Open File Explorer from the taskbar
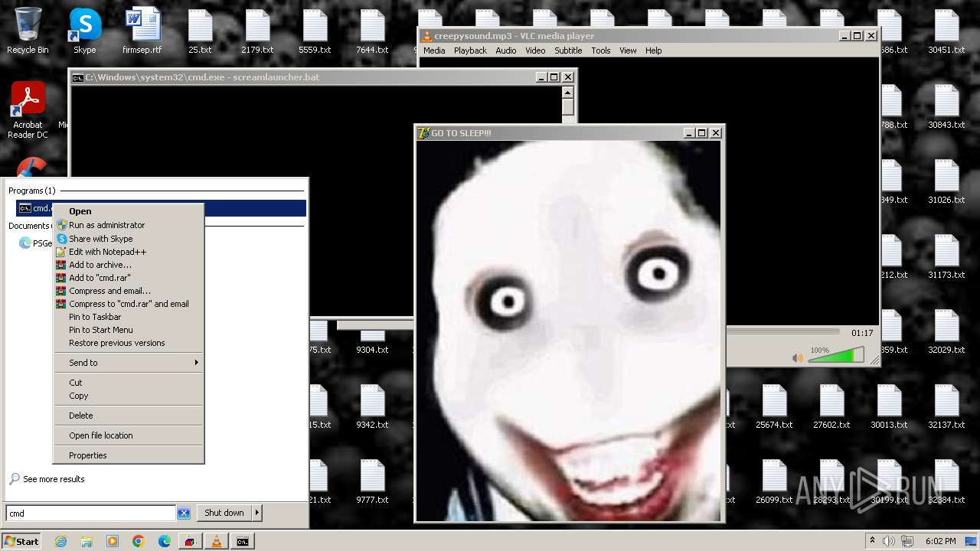This screenshot has width=980, height=551. [87, 541]
